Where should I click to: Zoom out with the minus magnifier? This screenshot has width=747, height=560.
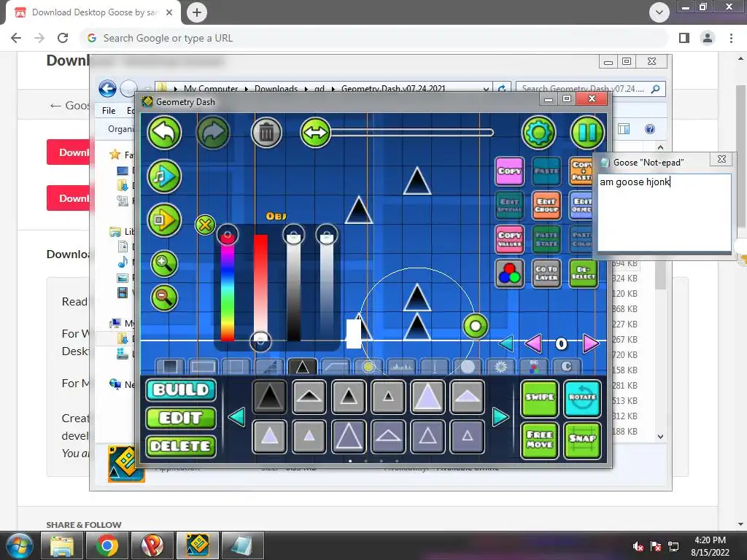[164, 298]
